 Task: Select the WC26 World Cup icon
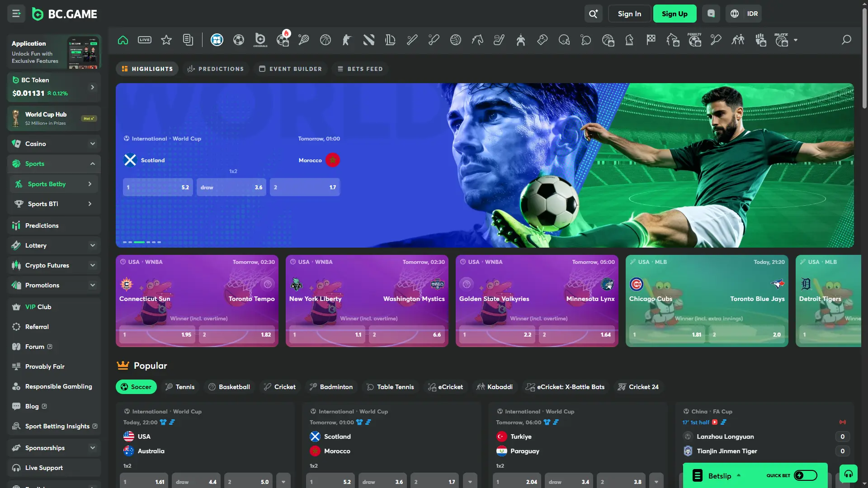[217, 40]
